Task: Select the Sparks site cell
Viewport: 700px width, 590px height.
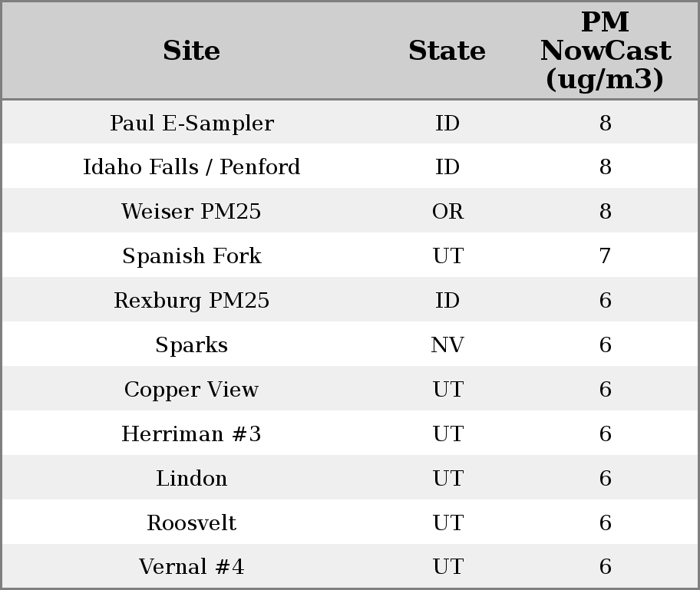Action: coord(191,345)
